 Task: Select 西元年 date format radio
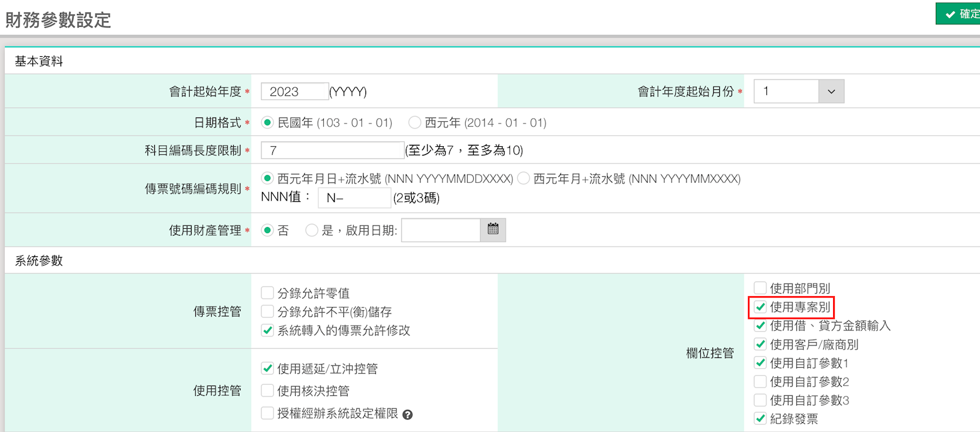coord(414,122)
